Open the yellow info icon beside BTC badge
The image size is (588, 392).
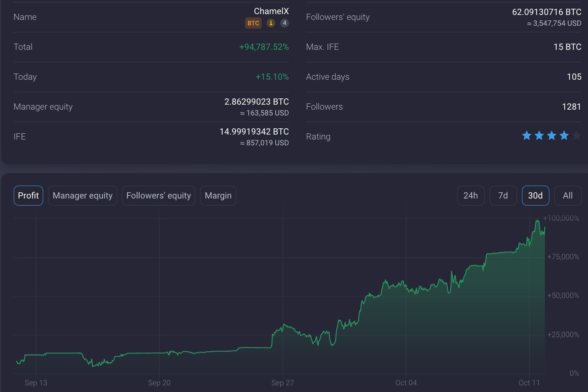pos(271,23)
